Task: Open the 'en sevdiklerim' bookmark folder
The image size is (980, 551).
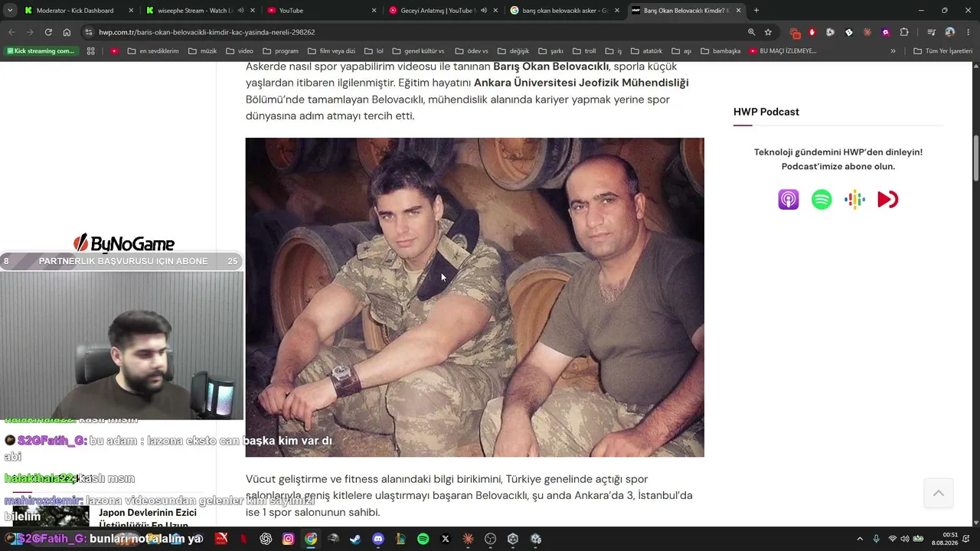Action: click(153, 51)
